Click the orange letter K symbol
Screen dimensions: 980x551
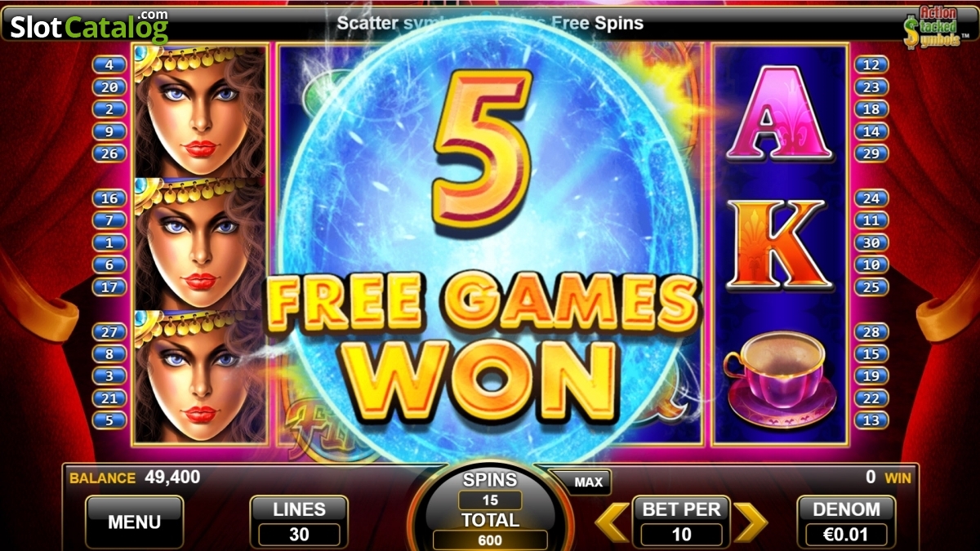779,246
